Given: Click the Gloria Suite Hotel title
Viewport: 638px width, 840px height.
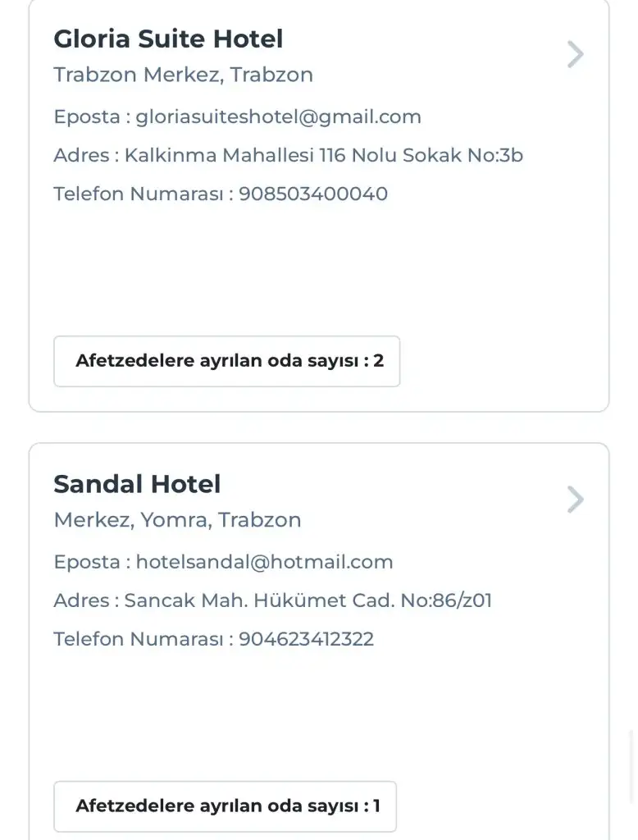Looking at the screenshot, I should pos(168,39).
